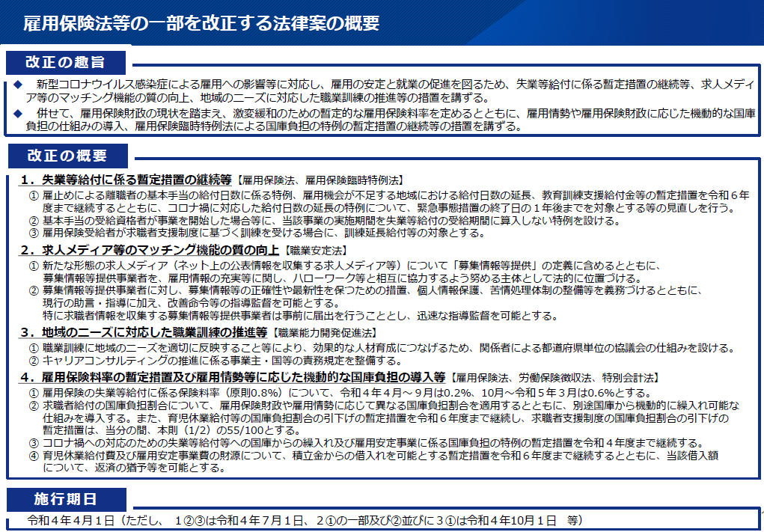Click heading 2．求人メディア等のマッチング機能の質の向上

[150, 251]
